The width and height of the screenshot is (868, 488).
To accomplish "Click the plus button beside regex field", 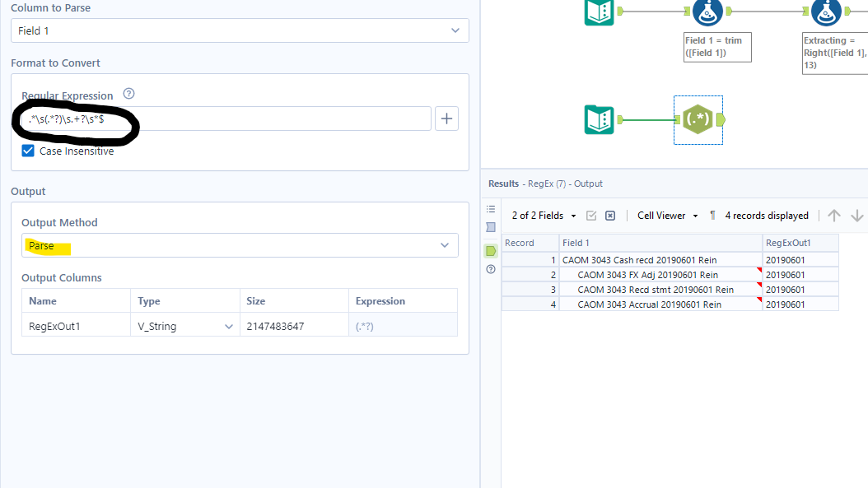I will tap(446, 119).
